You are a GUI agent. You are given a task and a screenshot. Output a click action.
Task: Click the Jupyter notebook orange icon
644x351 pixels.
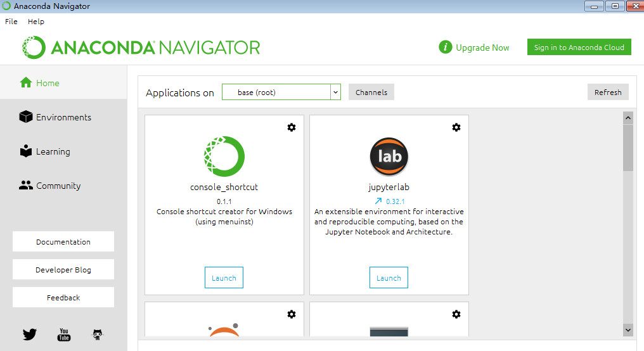tap(224, 329)
